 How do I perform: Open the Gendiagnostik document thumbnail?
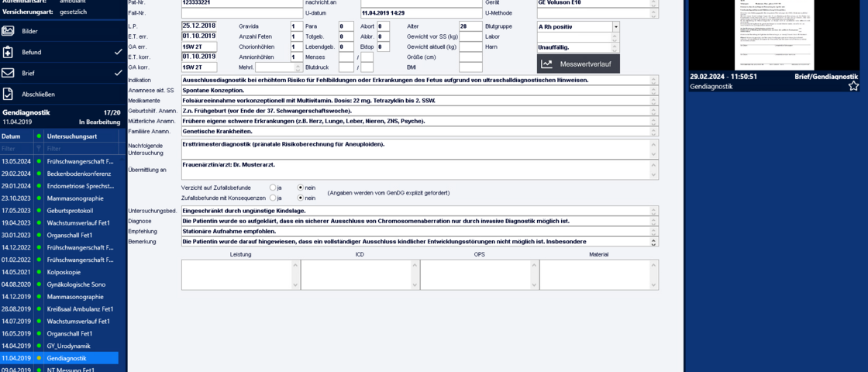(773, 35)
